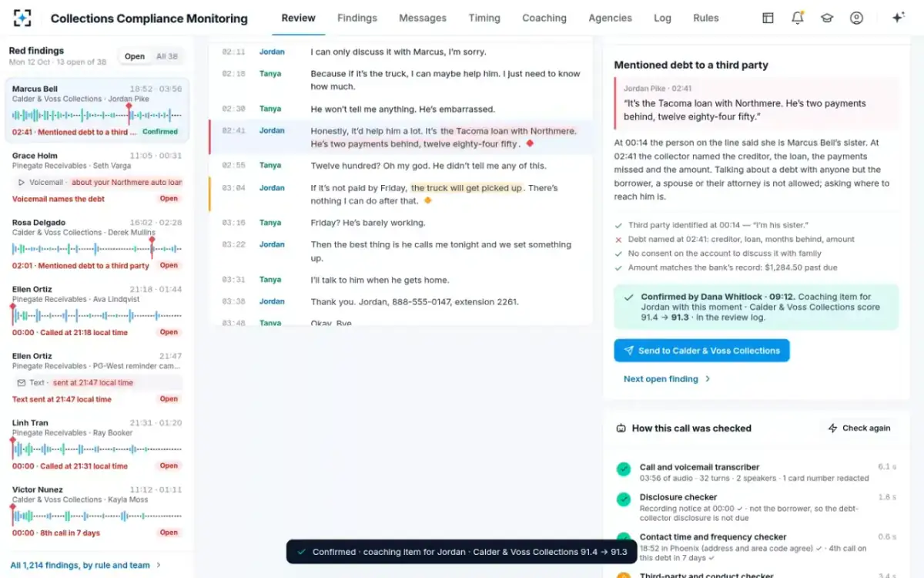Open the Grace Holm voicemail finding

tap(97, 177)
